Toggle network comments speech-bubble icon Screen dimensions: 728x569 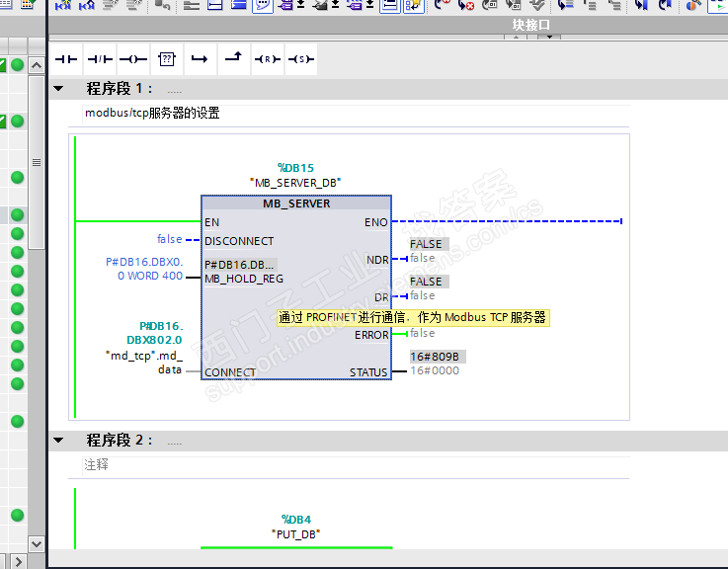(x=263, y=6)
